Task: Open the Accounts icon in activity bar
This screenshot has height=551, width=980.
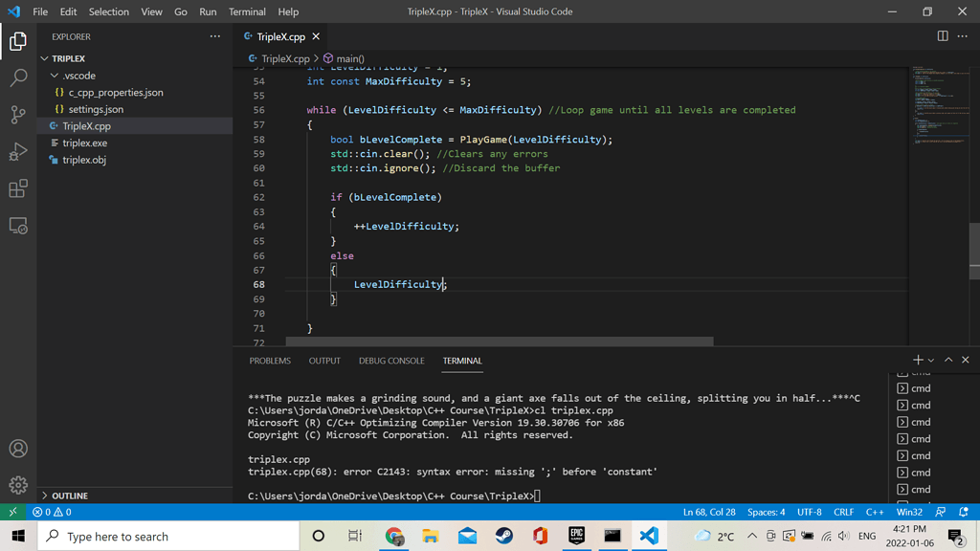Action: click(x=17, y=447)
